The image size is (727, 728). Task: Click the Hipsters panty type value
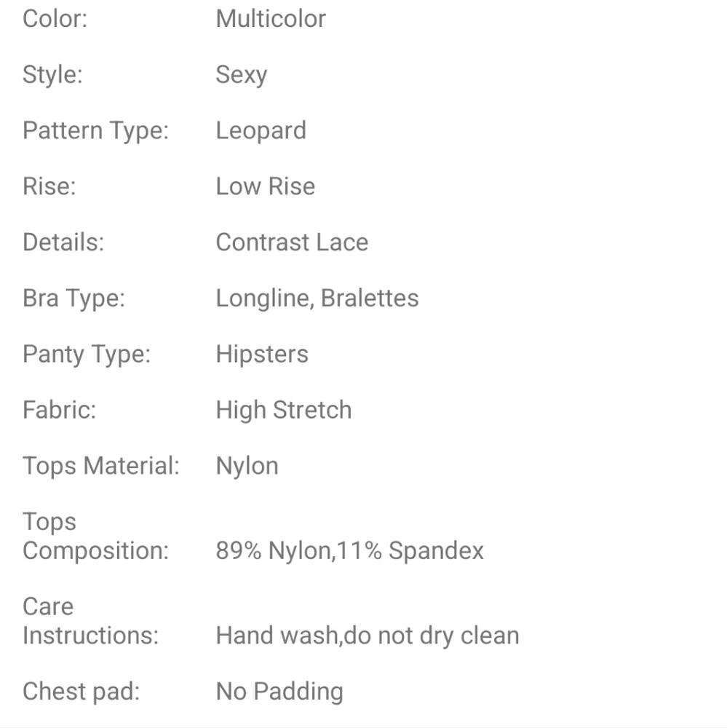point(262,355)
